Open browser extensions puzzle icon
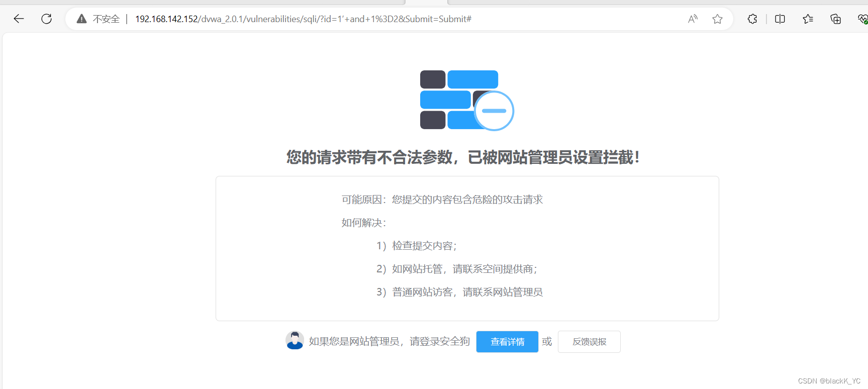This screenshot has height=389, width=868. pyautogui.click(x=752, y=19)
